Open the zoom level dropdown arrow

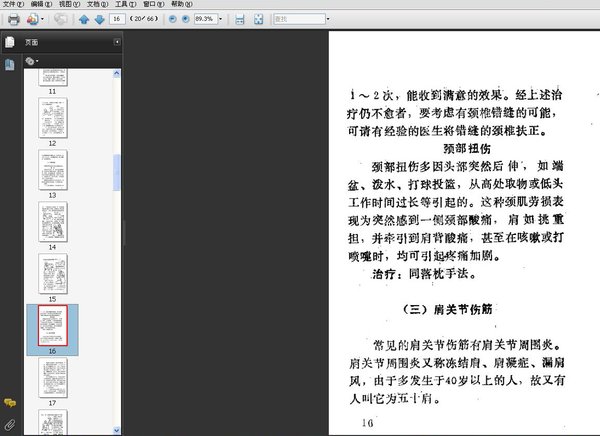[220, 19]
